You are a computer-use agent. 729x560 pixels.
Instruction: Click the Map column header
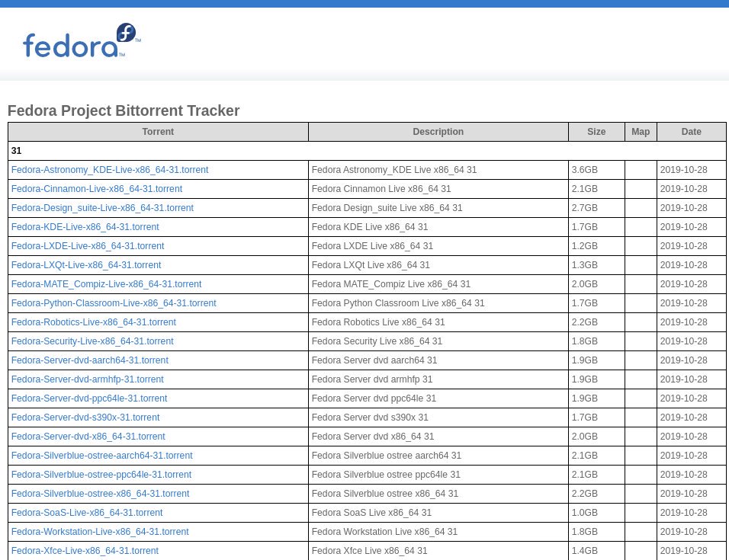[x=641, y=132]
